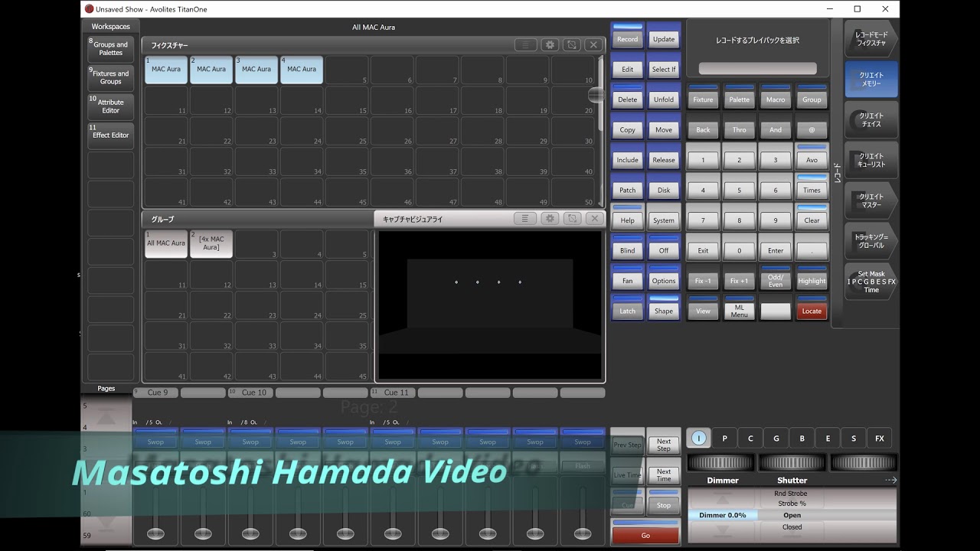Select the Closed shutter value
980x551 pixels.
[x=792, y=527]
